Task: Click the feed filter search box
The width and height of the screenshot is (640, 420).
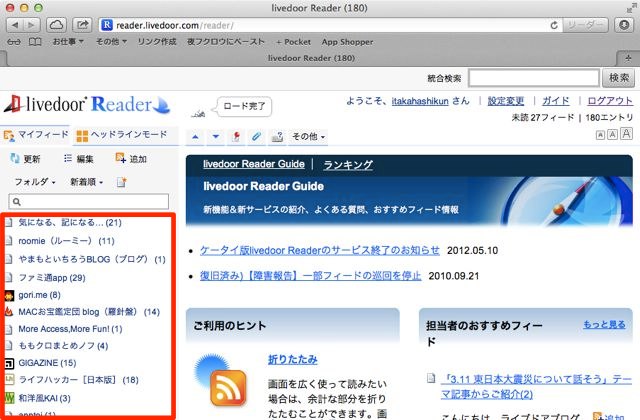Action: point(89,202)
